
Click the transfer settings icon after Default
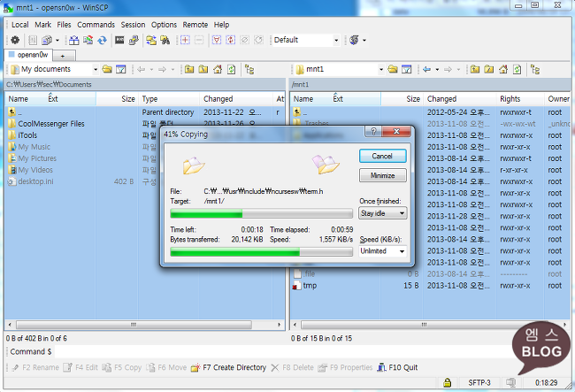[354, 40]
